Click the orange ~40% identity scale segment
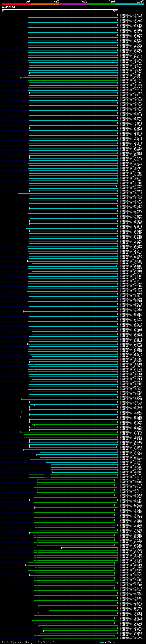The image size is (146, 644). [x=45, y=4]
